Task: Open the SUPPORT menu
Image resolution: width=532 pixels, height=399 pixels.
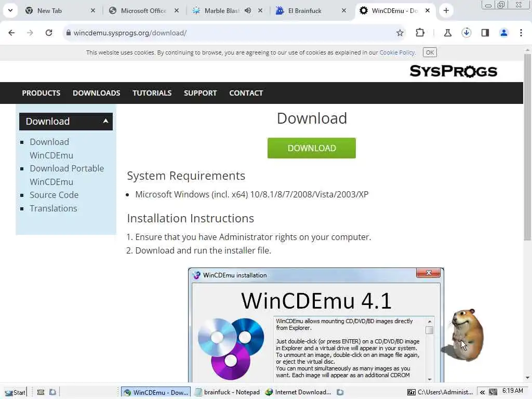Action: [200, 93]
